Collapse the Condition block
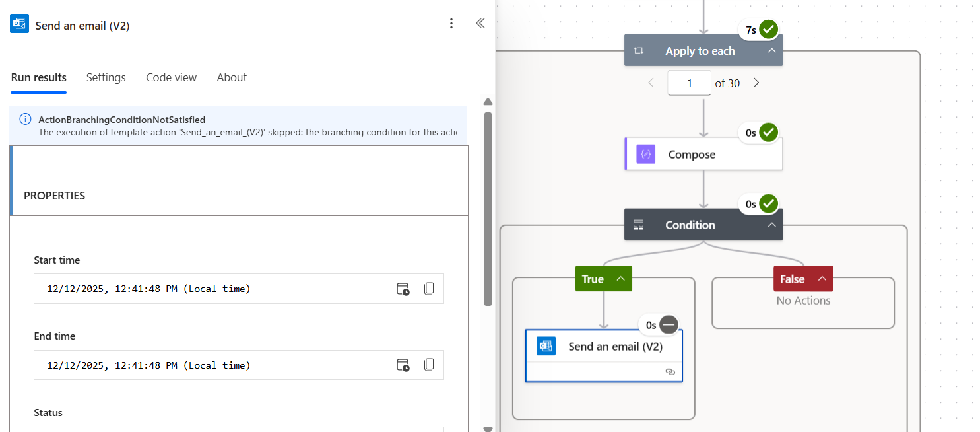980x432 pixels. point(771,225)
